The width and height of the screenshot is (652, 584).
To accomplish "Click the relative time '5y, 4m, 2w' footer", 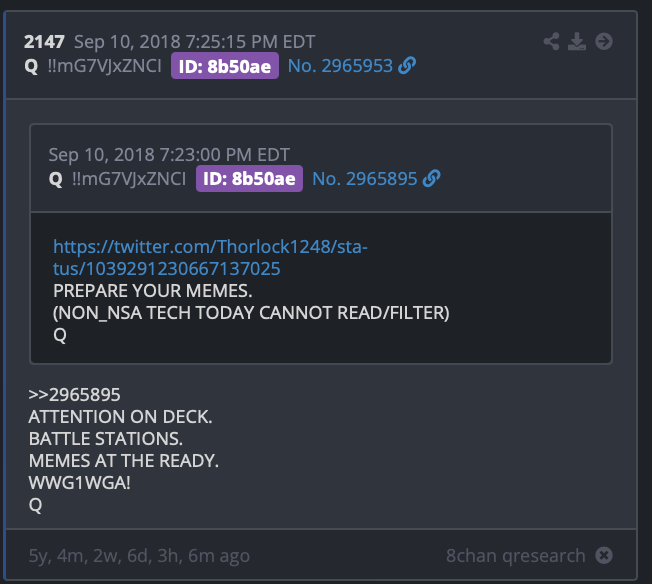I will 139,556.
